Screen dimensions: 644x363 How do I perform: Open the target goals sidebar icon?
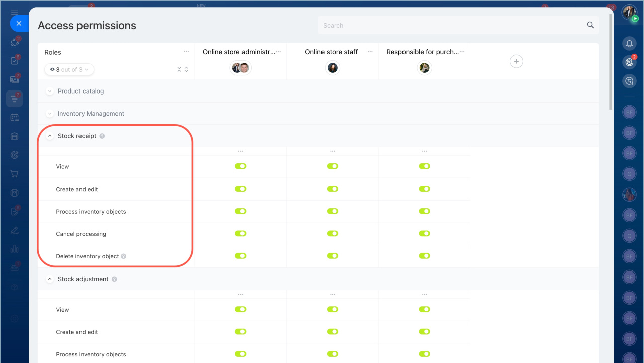[x=14, y=155]
